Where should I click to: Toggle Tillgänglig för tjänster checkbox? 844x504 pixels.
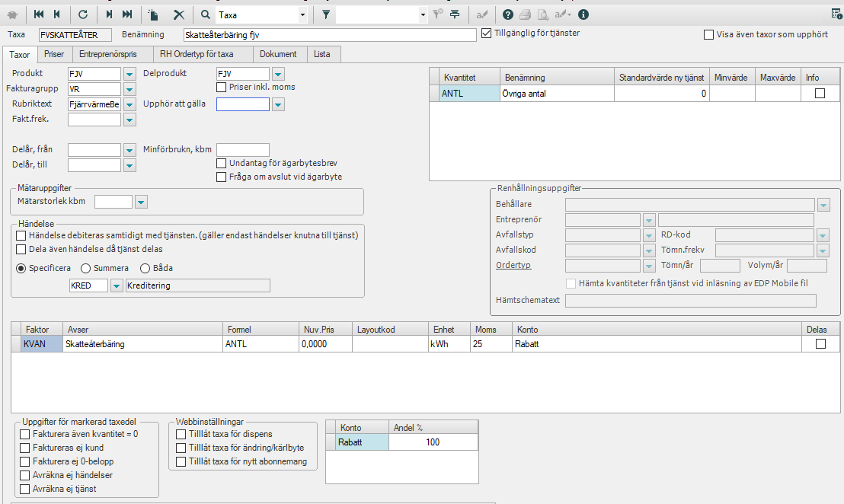[487, 33]
